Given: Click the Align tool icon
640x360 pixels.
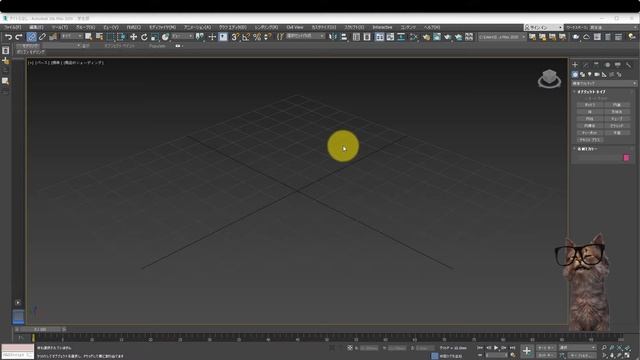Looking at the screenshot, I should (344, 37).
